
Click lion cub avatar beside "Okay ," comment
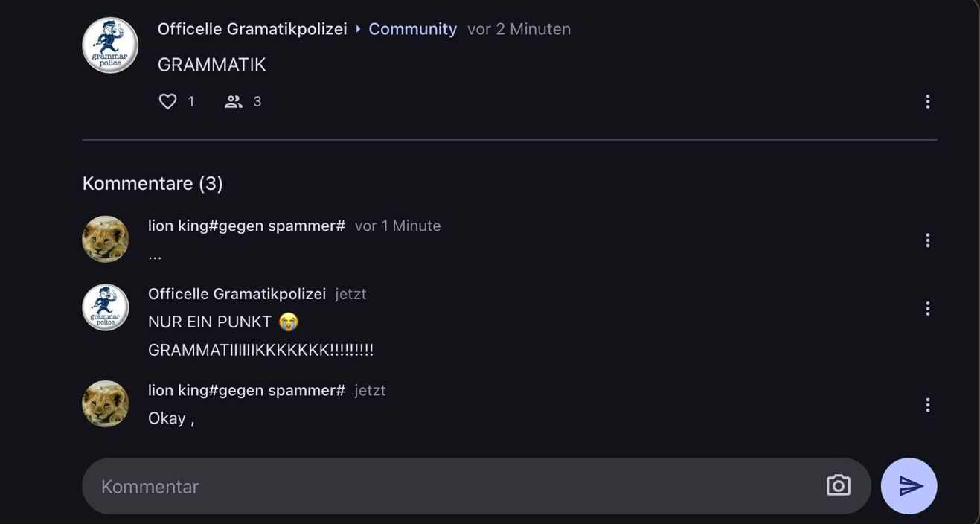(x=106, y=404)
